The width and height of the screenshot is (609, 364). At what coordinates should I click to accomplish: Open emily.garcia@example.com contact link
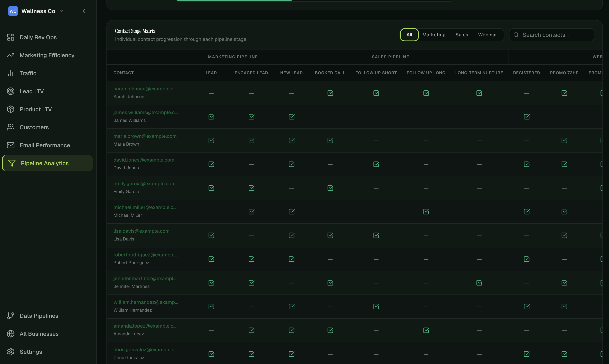pyautogui.click(x=144, y=184)
